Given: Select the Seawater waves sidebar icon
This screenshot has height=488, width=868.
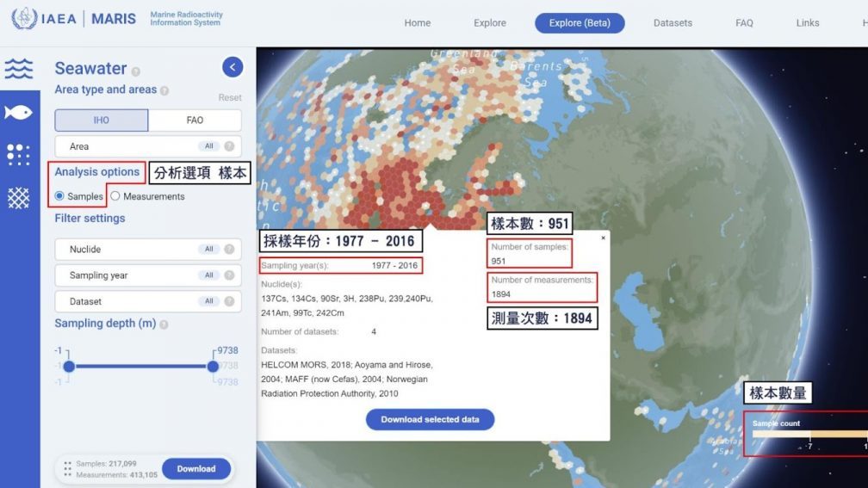Looking at the screenshot, I should point(19,69).
